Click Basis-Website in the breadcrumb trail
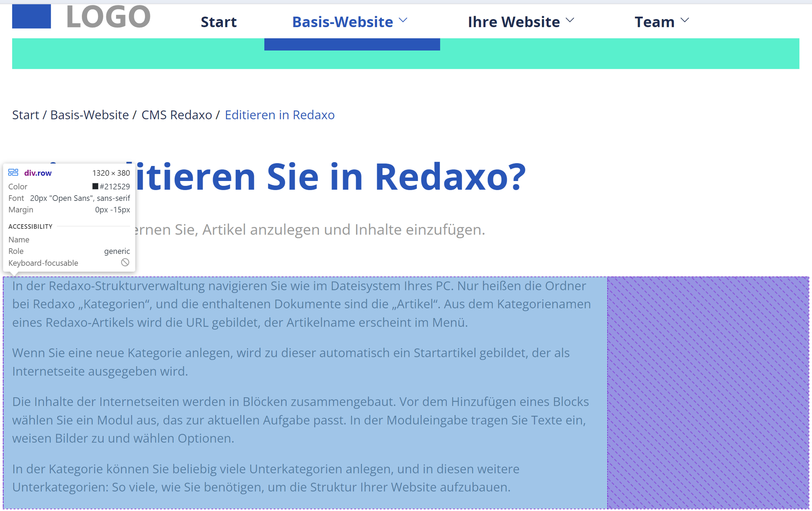Image resolution: width=812 pixels, height=511 pixels. tap(89, 115)
